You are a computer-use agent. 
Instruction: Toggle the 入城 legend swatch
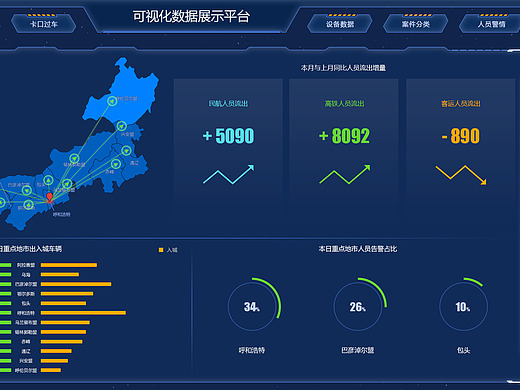click(x=161, y=250)
